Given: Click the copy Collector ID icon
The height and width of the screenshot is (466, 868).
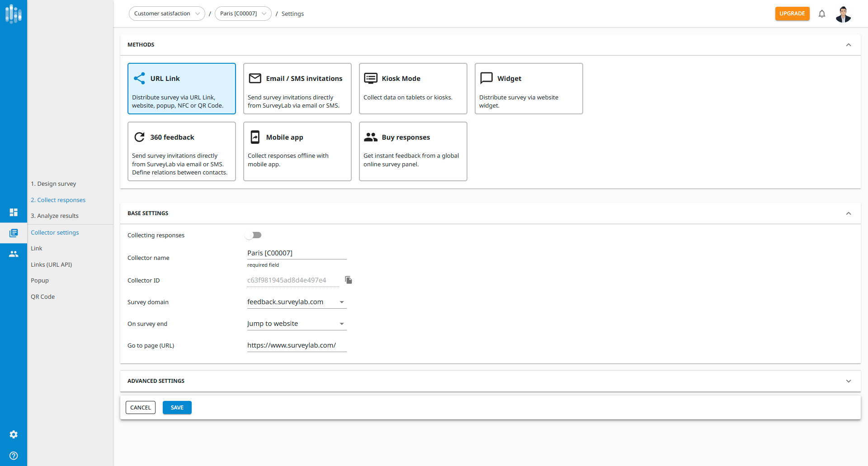Looking at the screenshot, I should [348, 280].
